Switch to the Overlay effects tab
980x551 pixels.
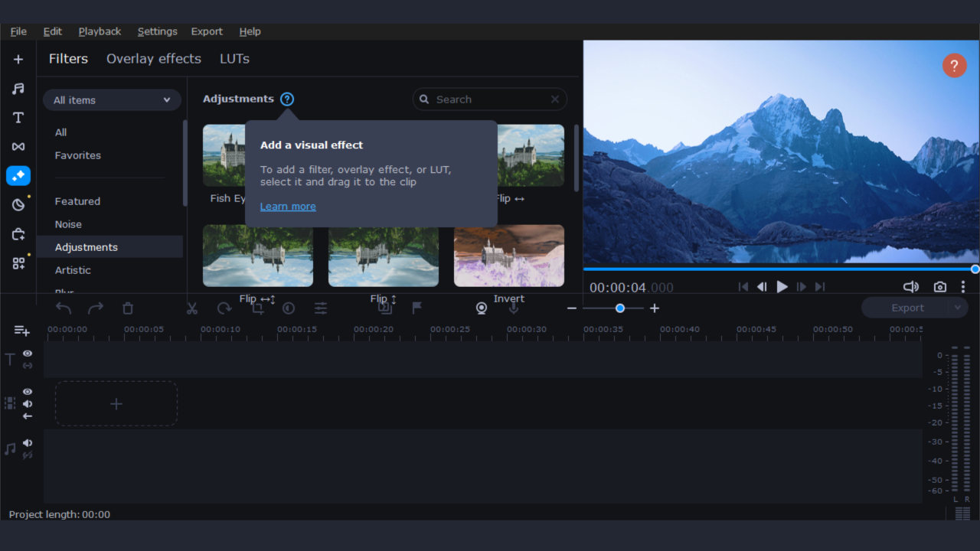pyautogui.click(x=154, y=59)
